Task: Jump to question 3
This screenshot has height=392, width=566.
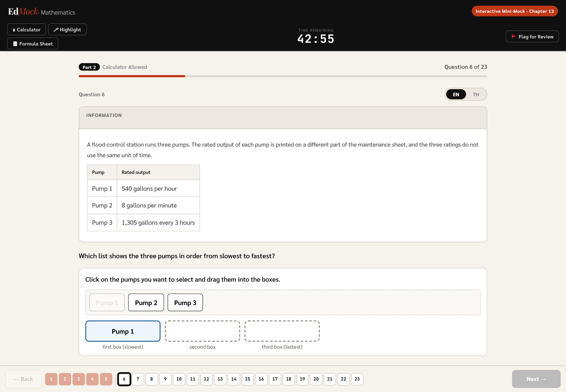Action: click(x=78, y=379)
